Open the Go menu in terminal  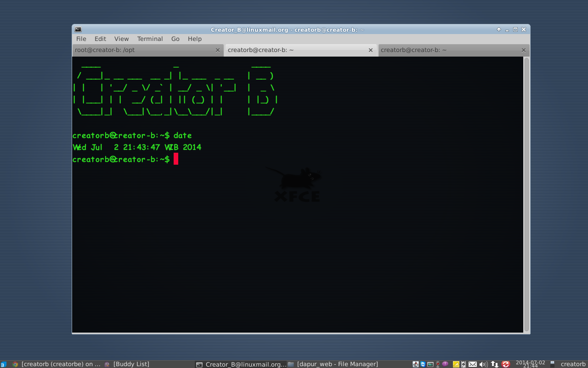coord(175,39)
